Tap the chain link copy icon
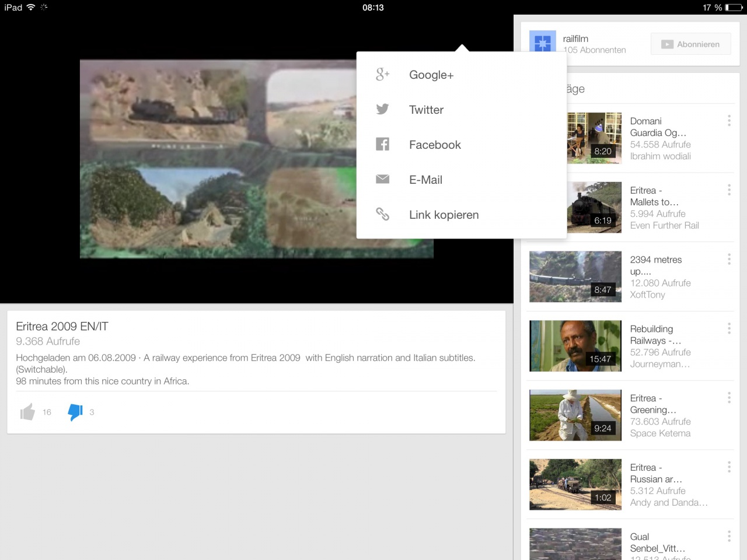 (382, 215)
